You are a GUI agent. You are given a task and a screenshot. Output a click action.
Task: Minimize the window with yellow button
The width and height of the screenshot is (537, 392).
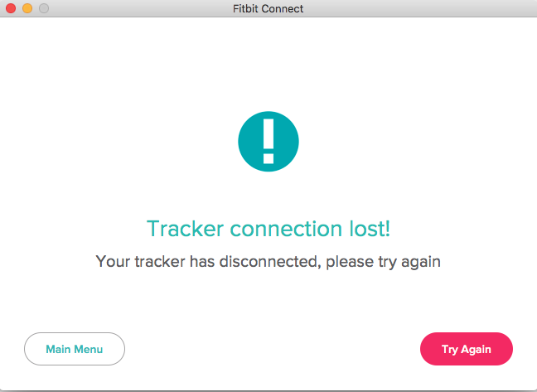[x=27, y=8]
